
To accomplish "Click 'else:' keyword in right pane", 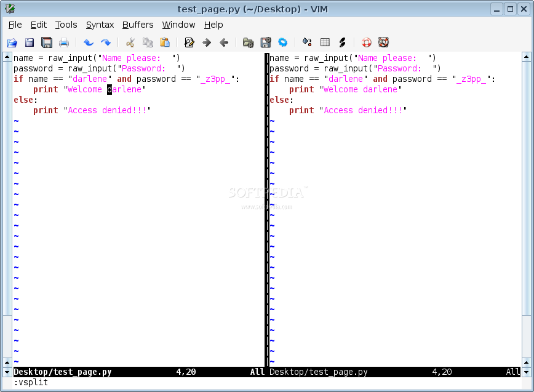I will tap(282, 100).
